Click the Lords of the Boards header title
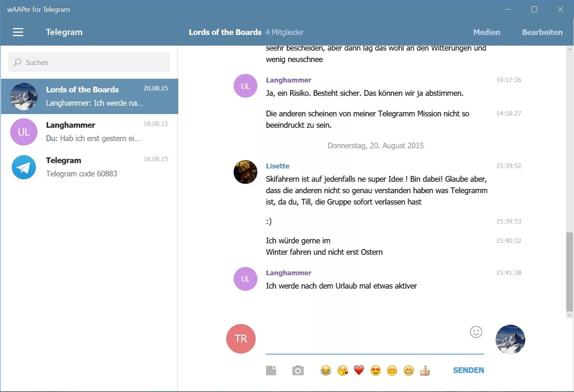 (x=225, y=32)
